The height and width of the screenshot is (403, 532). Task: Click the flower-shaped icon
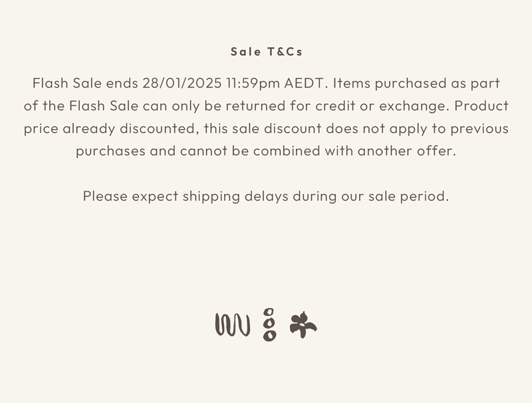(x=303, y=325)
